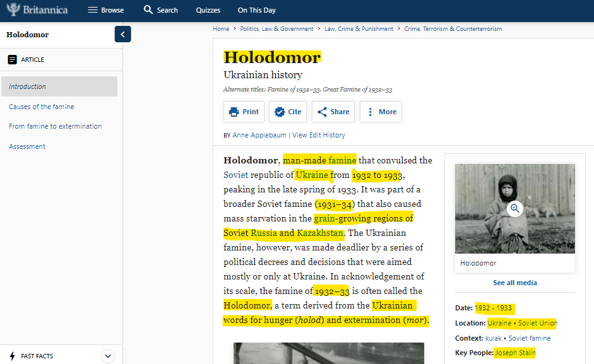The height and width of the screenshot is (364, 594).
Task: Open the Holodomor child photograph
Action: click(515, 209)
